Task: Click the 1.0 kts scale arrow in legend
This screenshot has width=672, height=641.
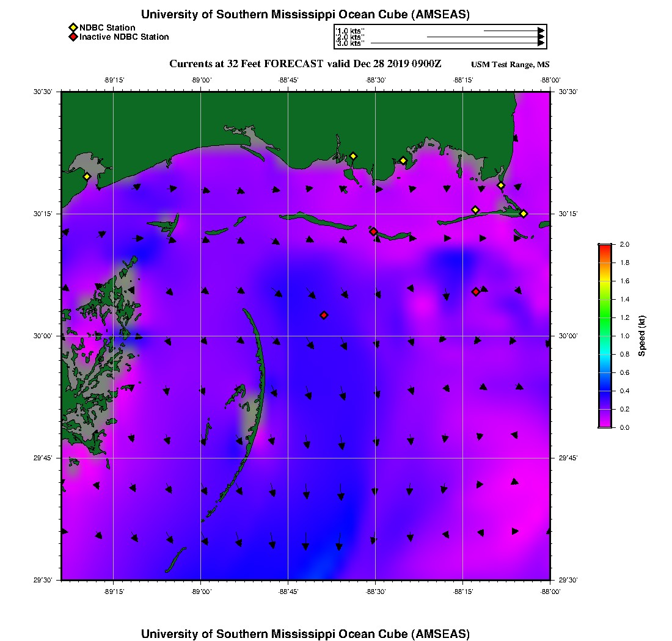Action: (x=513, y=30)
